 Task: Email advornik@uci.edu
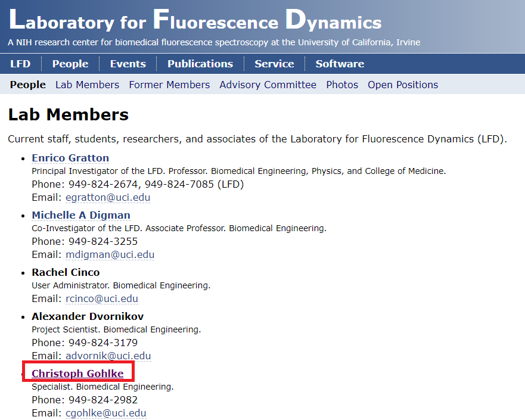(108, 356)
